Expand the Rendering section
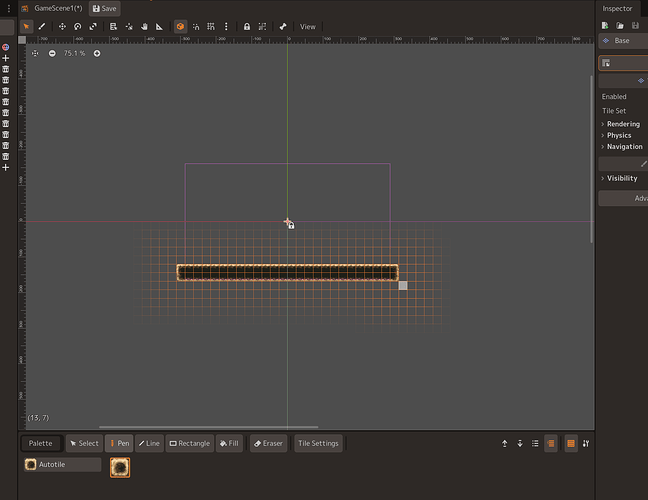 pos(623,124)
